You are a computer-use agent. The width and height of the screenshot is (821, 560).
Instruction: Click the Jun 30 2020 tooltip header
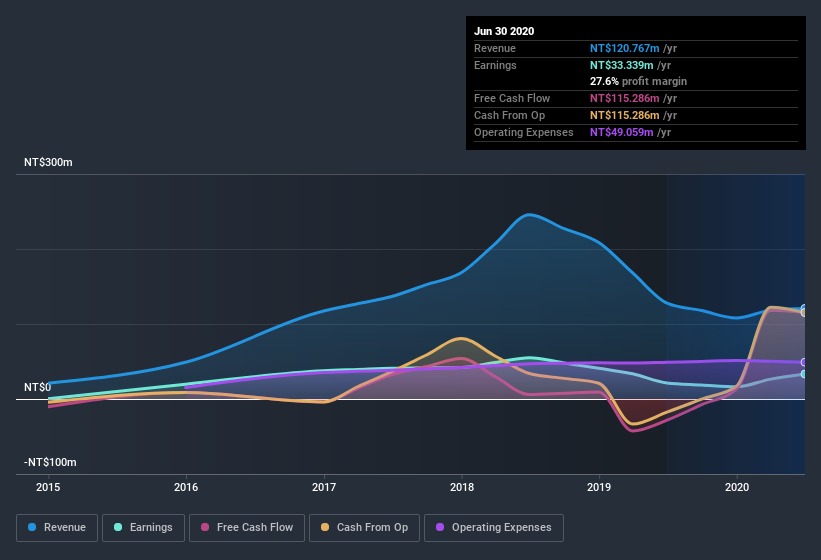coord(504,31)
